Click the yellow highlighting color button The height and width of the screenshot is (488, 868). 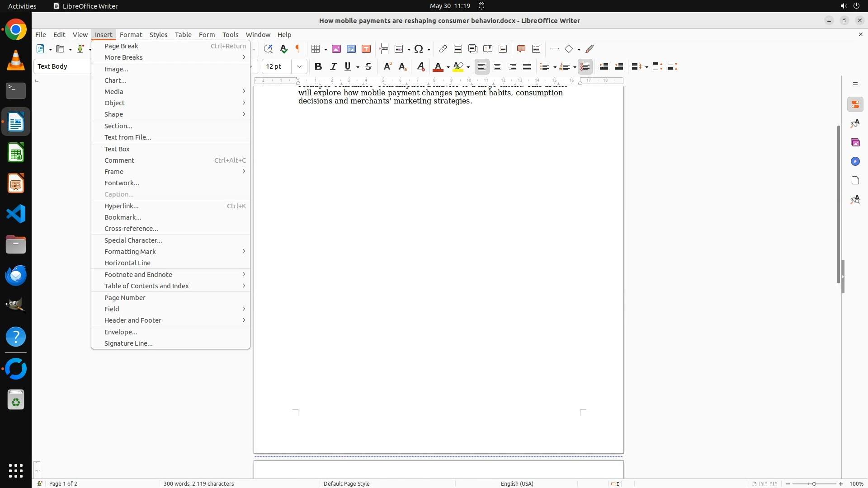[458, 67]
